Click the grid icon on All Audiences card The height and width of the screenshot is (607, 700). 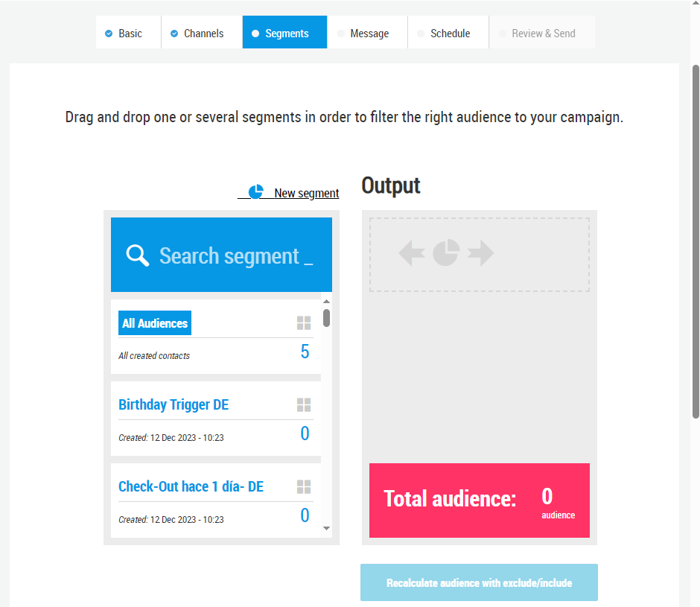tap(304, 323)
